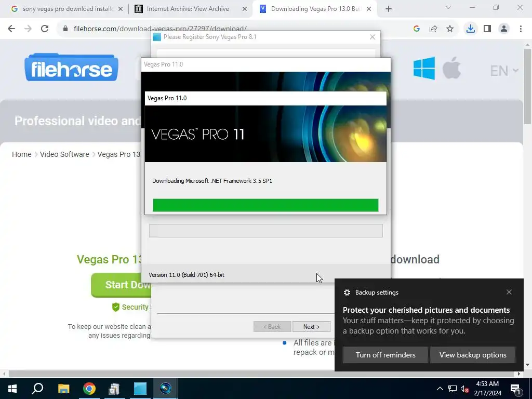Click View backup options
532x399 pixels.
point(473,355)
